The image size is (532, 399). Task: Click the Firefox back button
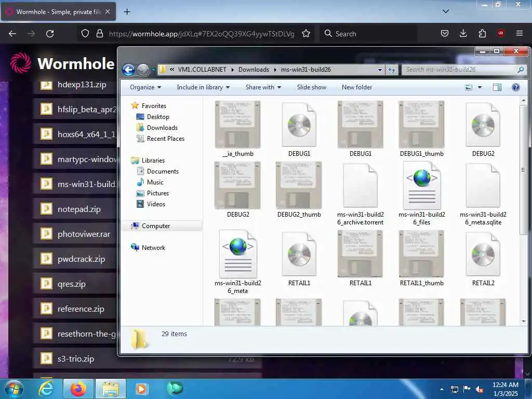pyautogui.click(x=12, y=34)
